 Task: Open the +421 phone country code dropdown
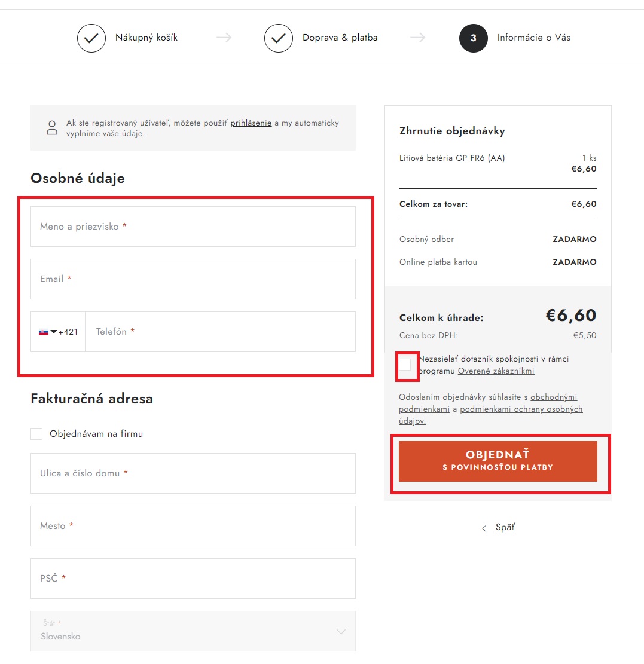pos(58,332)
